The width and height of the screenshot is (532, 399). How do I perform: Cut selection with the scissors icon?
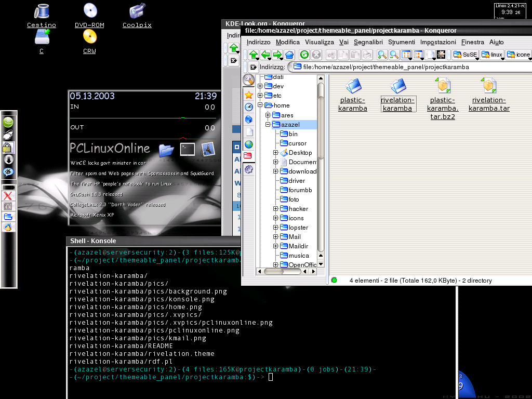pos(331,55)
